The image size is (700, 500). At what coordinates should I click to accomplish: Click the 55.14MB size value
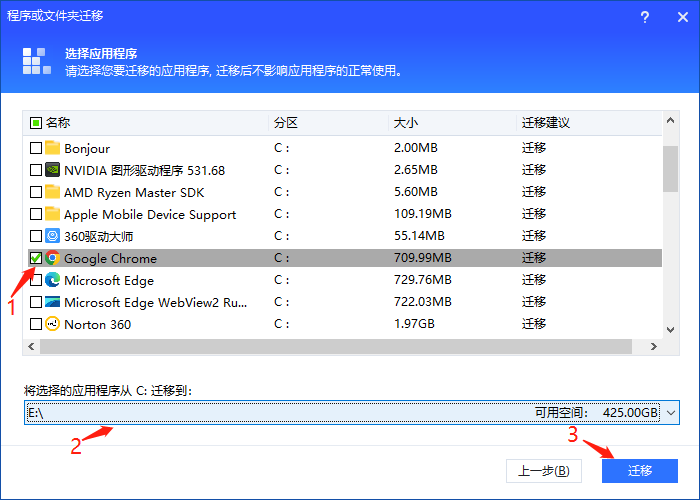[419, 236]
